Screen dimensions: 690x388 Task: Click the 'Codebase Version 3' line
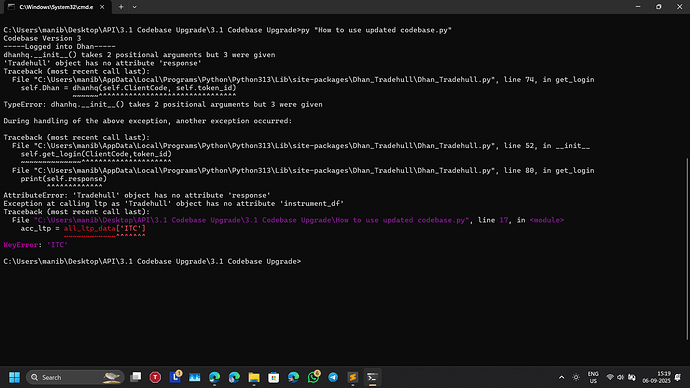tap(42, 38)
